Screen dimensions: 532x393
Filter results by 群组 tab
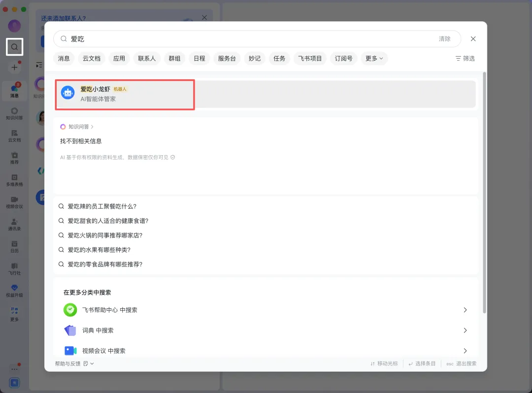[175, 58]
